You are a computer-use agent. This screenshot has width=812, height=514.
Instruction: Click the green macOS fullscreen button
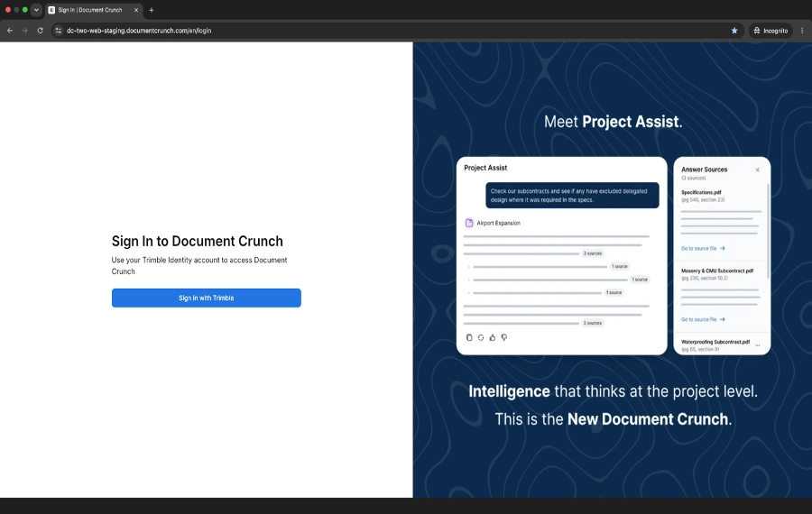(25, 10)
